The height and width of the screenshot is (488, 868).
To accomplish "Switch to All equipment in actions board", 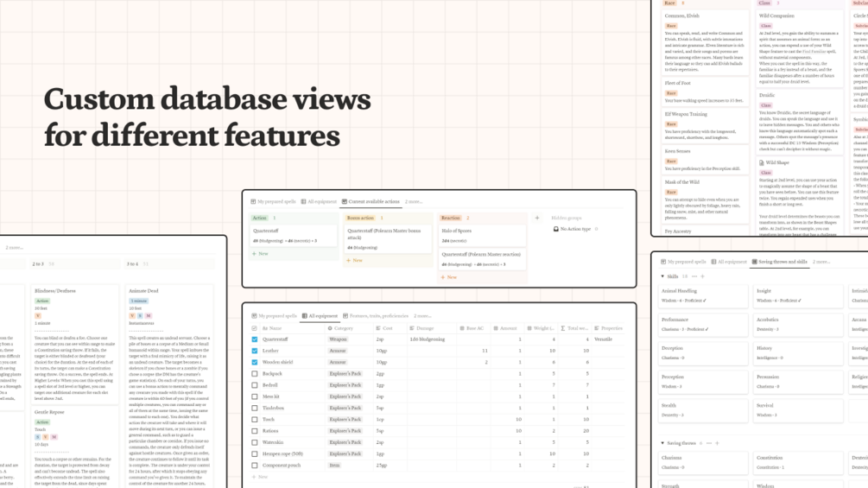I will [319, 201].
